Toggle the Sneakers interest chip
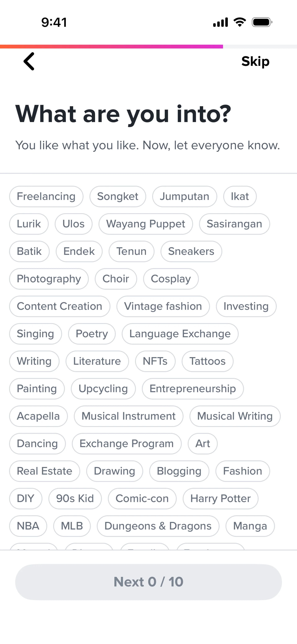The width and height of the screenshot is (297, 644). click(191, 251)
